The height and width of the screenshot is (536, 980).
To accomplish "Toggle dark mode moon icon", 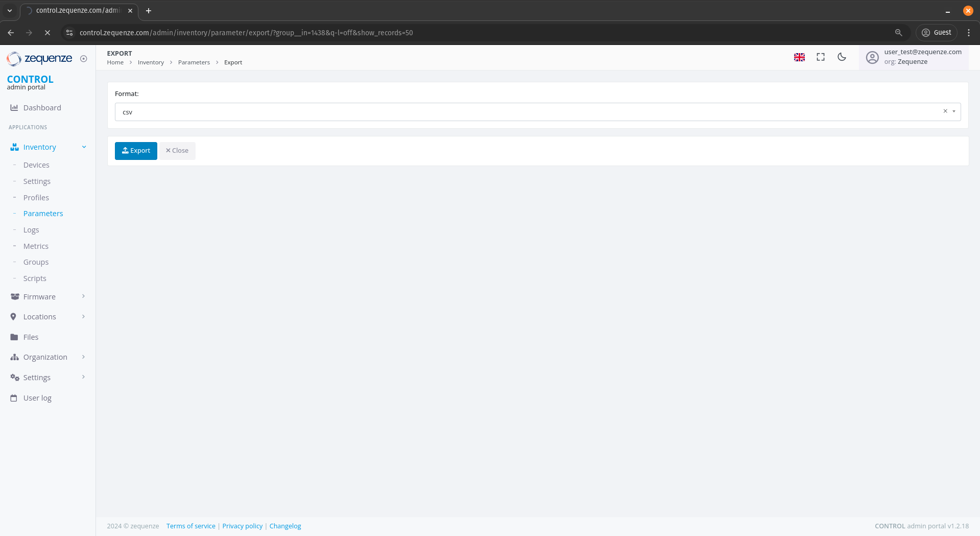I will point(842,57).
